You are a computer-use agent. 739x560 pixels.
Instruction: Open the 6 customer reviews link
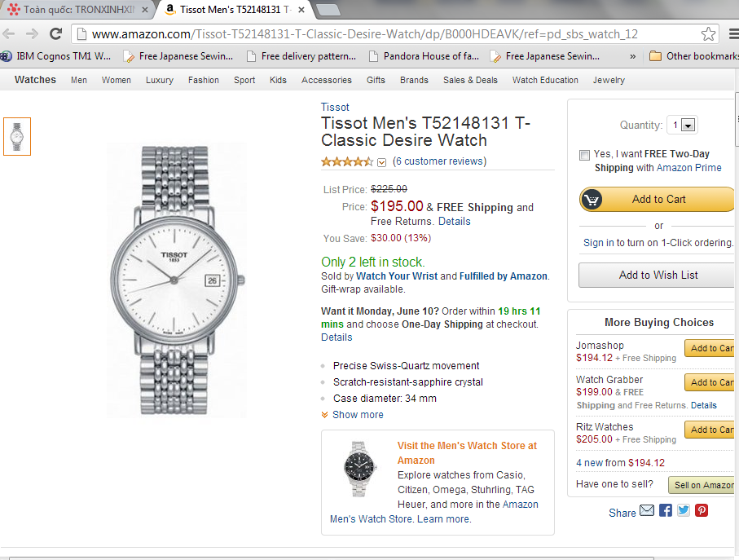pyautogui.click(x=439, y=161)
